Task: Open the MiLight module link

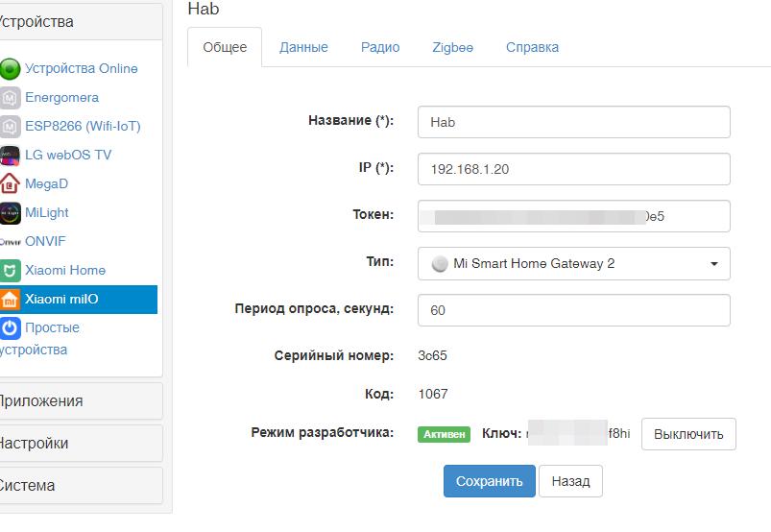Action: click(47, 212)
